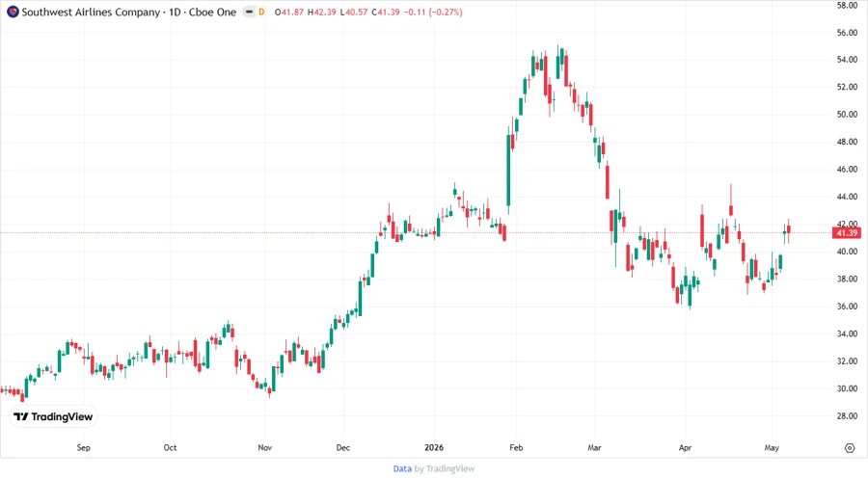Click the high value H42.39

[321, 12]
